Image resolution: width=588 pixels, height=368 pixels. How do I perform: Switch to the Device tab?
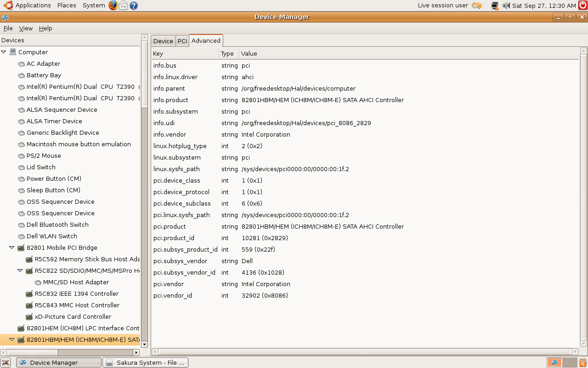163,41
